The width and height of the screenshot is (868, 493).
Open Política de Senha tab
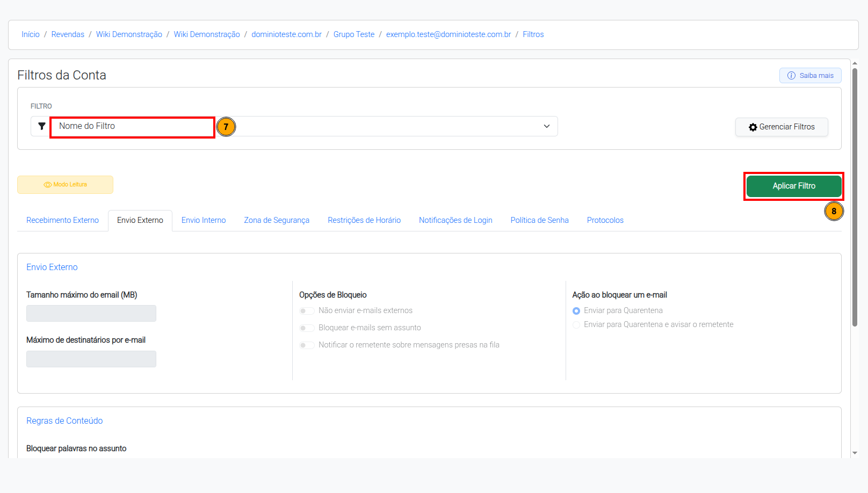pyautogui.click(x=540, y=220)
